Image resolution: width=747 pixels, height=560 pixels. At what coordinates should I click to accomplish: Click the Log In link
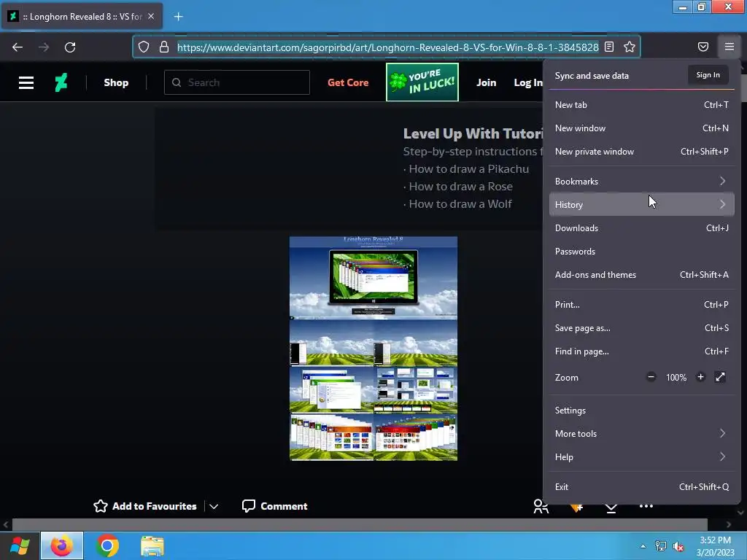tap(528, 82)
